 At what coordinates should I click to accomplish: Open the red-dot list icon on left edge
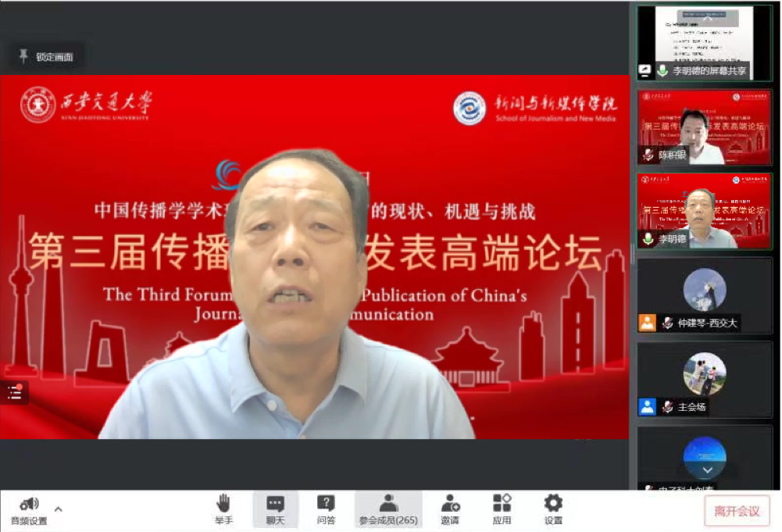15,393
